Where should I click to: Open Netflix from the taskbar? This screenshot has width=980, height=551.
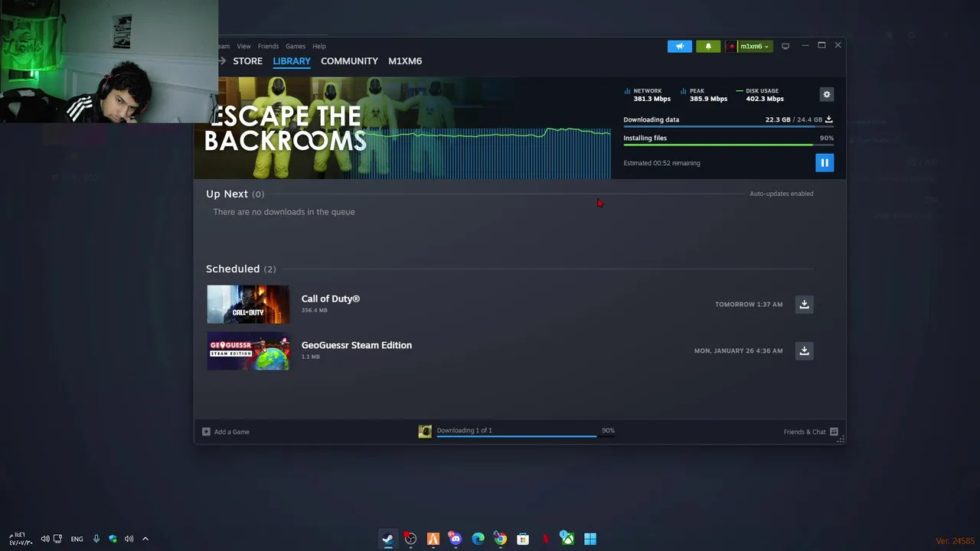(545, 539)
